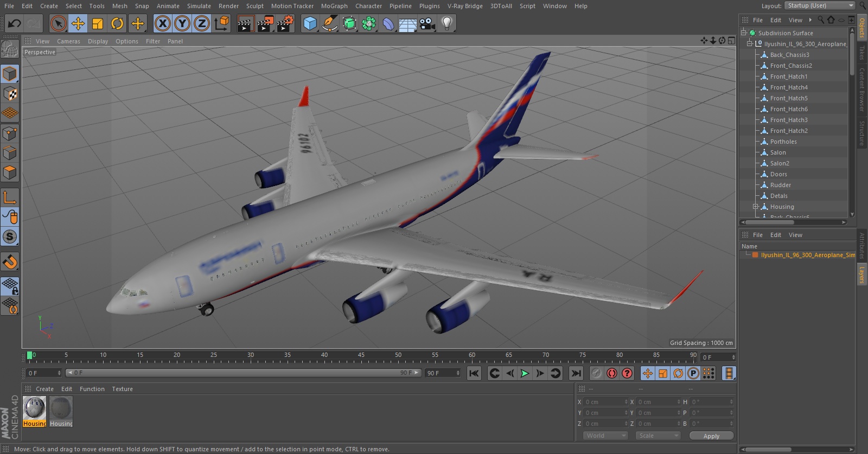Collapse the Subdivision Surface tree node

click(x=744, y=33)
